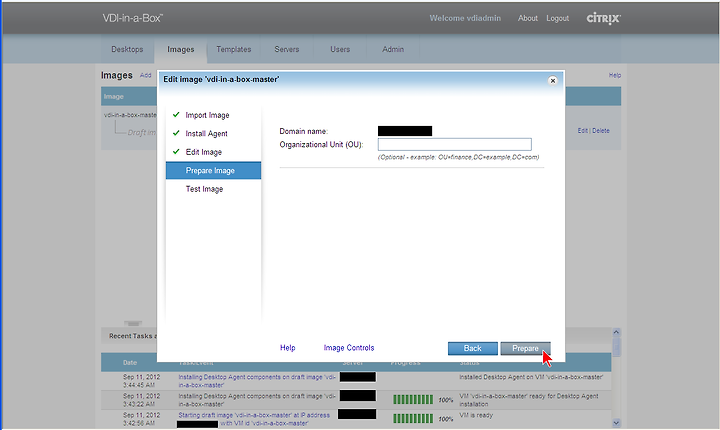The image size is (720, 430).
Task: Switch to the Desktops tab
Action: pyautogui.click(x=127, y=49)
